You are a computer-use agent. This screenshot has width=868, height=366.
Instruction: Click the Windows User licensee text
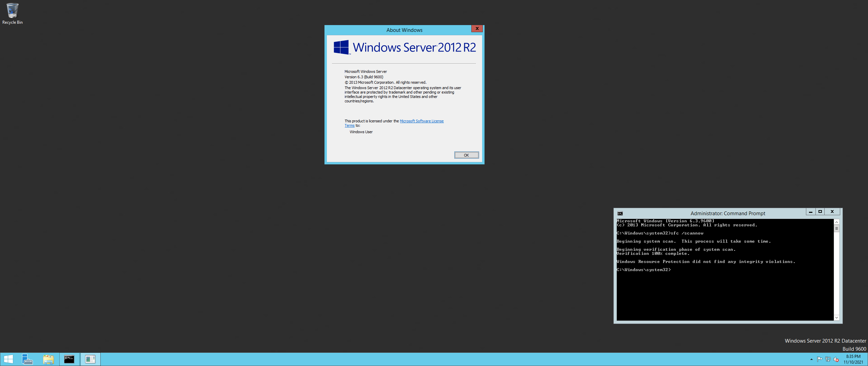[361, 132]
